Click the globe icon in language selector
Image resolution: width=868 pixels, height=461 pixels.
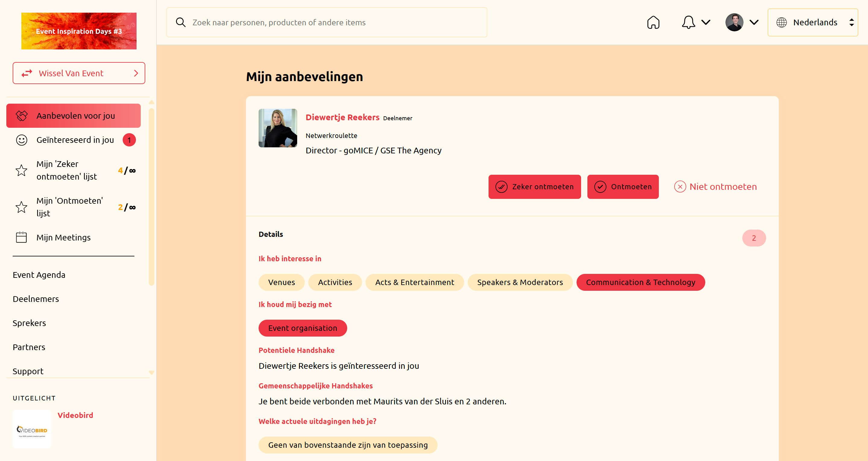(781, 22)
